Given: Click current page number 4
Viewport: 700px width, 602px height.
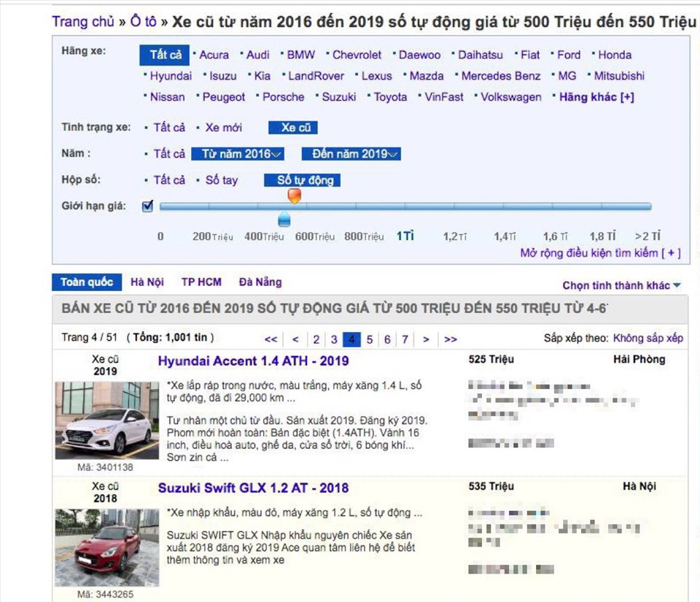Looking at the screenshot, I should (x=351, y=339).
